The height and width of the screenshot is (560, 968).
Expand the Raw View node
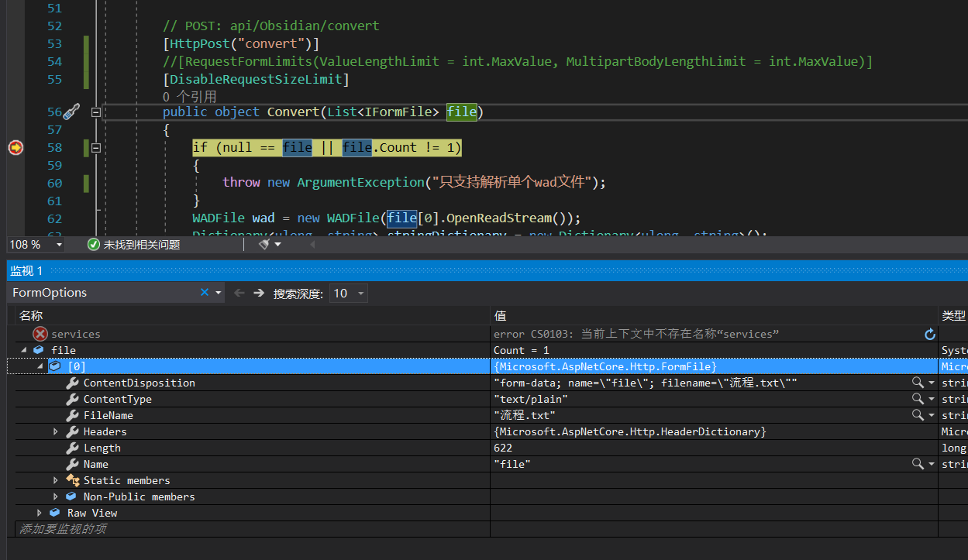coord(40,513)
